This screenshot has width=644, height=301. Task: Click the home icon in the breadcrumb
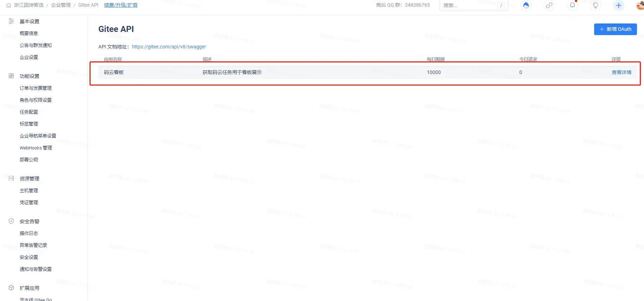coord(9,5)
